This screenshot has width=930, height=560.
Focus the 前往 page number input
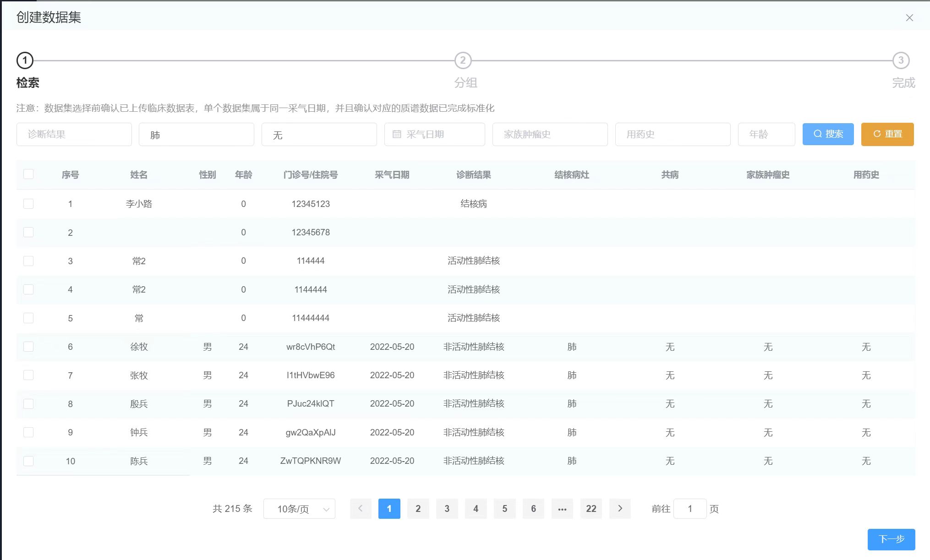tap(690, 509)
